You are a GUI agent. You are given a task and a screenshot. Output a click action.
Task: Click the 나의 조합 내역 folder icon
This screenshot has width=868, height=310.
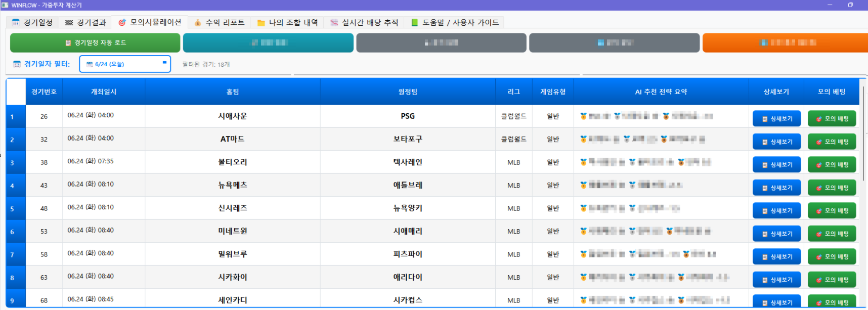point(261,23)
